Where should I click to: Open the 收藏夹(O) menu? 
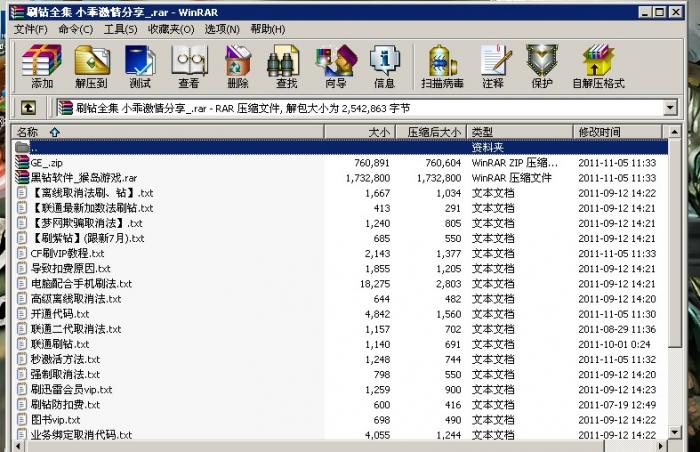pos(171,29)
